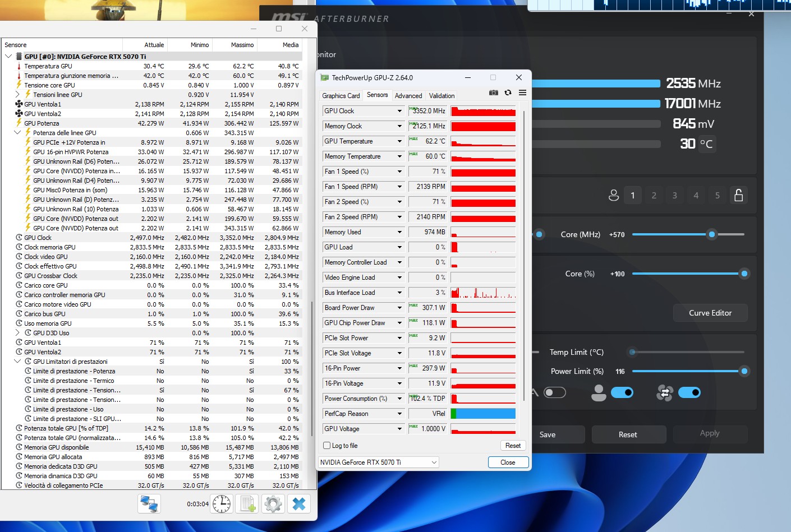Open HWiNFO sensor settings gear icon
Screen dimensions: 791x532
pos(273,503)
